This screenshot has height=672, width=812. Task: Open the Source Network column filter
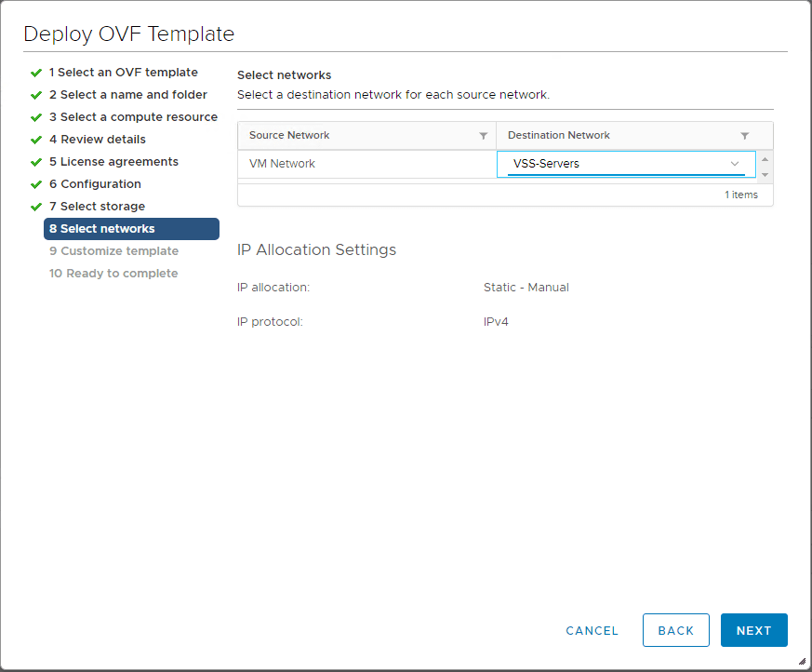[x=485, y=135]
